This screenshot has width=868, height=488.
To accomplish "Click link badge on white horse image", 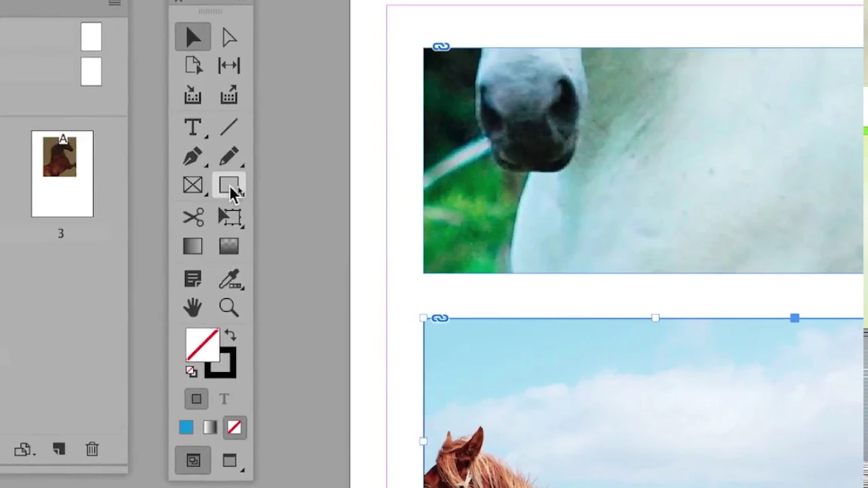I will point(441,47).
